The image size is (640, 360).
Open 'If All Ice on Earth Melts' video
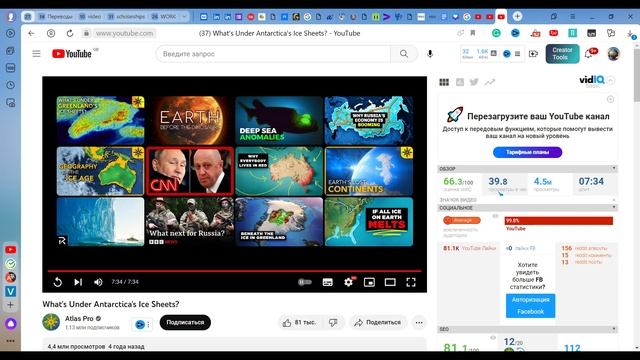369,222
